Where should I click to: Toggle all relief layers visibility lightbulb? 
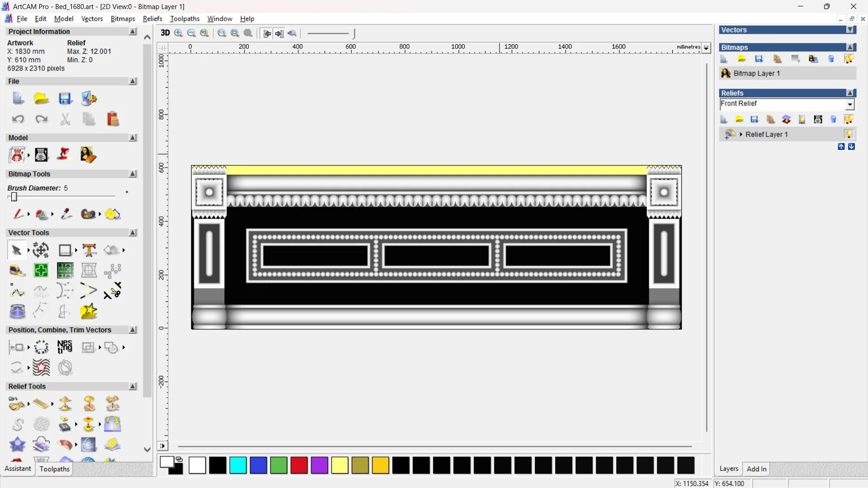click(x=849, y=119)
